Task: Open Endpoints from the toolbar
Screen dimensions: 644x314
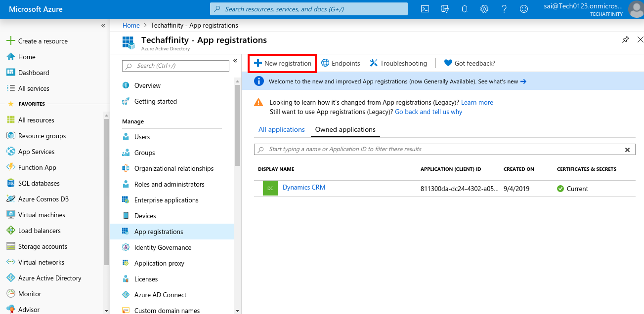Action: click(x=341, y=63)
